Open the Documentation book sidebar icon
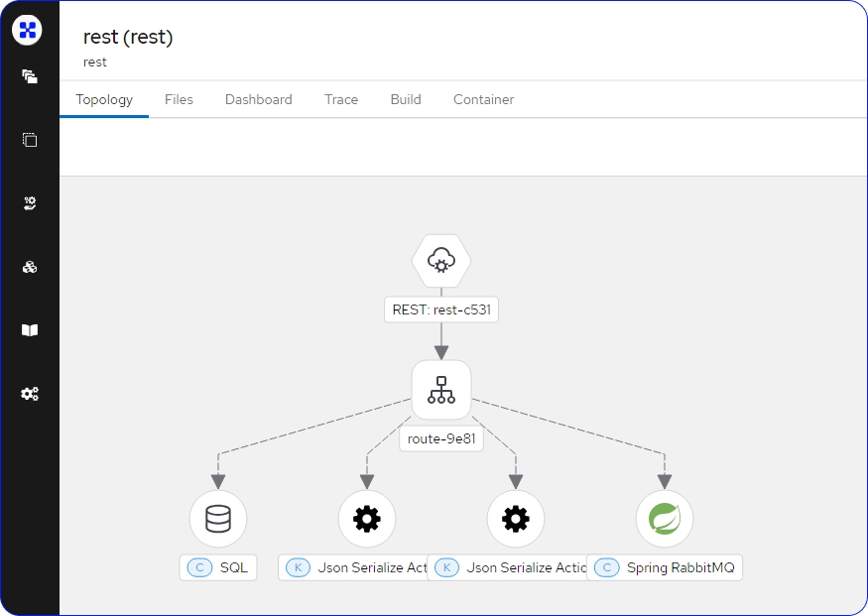 pyautogui.click(x=30, y=330)
